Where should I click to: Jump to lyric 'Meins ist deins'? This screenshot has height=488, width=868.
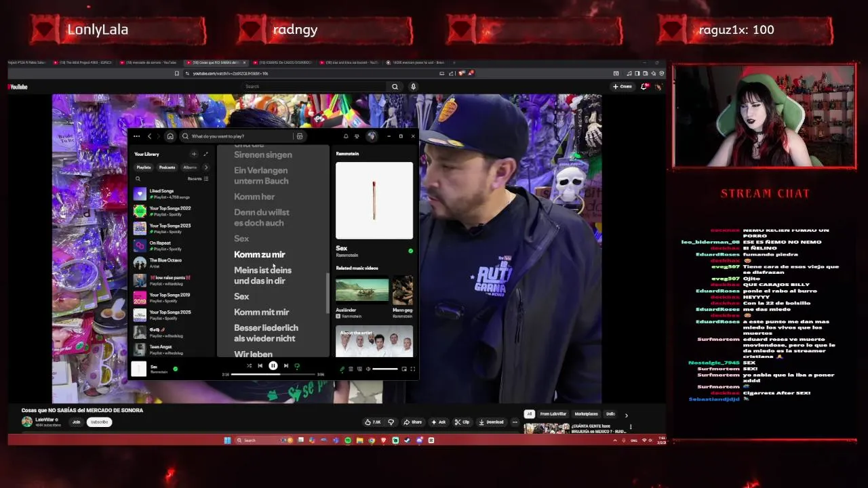(262, 270)
